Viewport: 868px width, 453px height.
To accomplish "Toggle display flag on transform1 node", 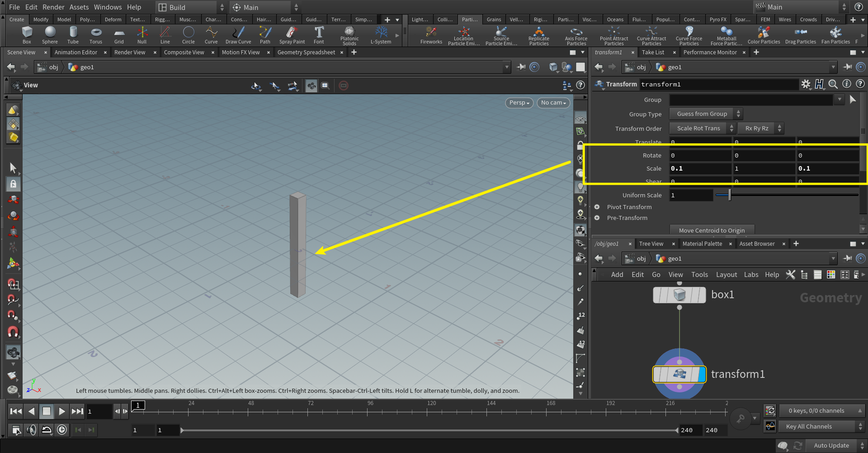I will pyautogui.click(x=702, y=374).
